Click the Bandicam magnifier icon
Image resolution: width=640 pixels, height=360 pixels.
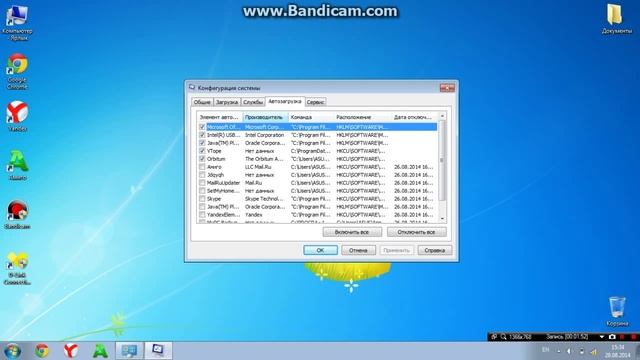(x=504, y=337)
